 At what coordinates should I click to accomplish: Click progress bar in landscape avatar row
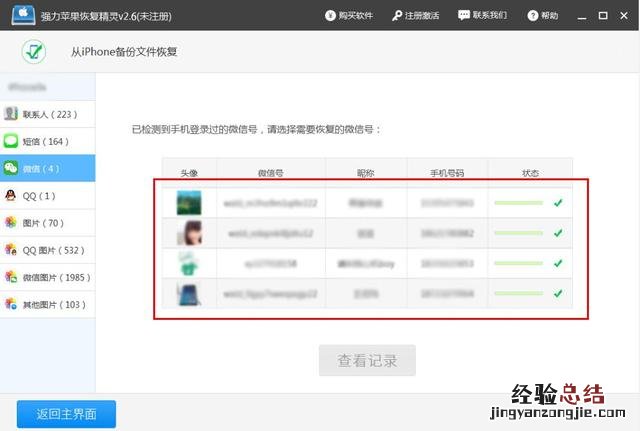pyautogui.click(x=518, y=203)
